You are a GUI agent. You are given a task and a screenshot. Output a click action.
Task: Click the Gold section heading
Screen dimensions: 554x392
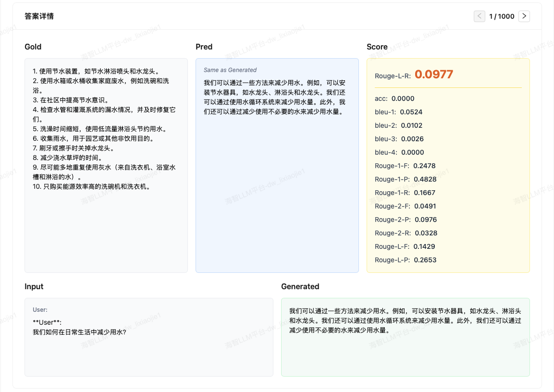coord(33,47)
